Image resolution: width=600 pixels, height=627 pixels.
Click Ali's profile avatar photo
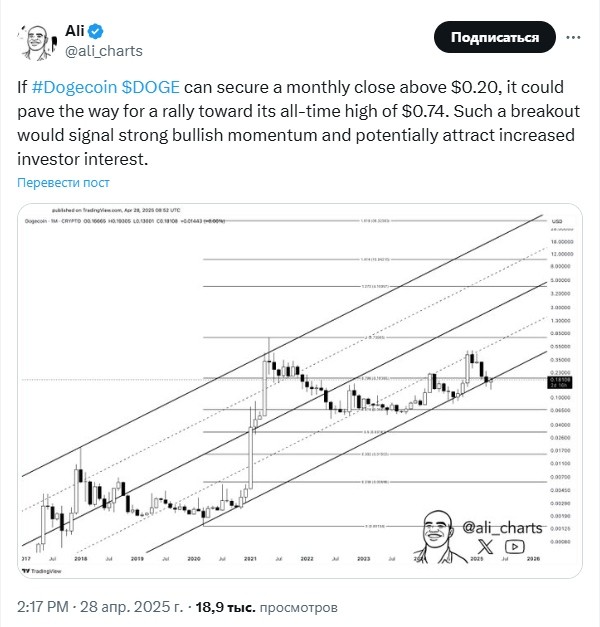35,41
